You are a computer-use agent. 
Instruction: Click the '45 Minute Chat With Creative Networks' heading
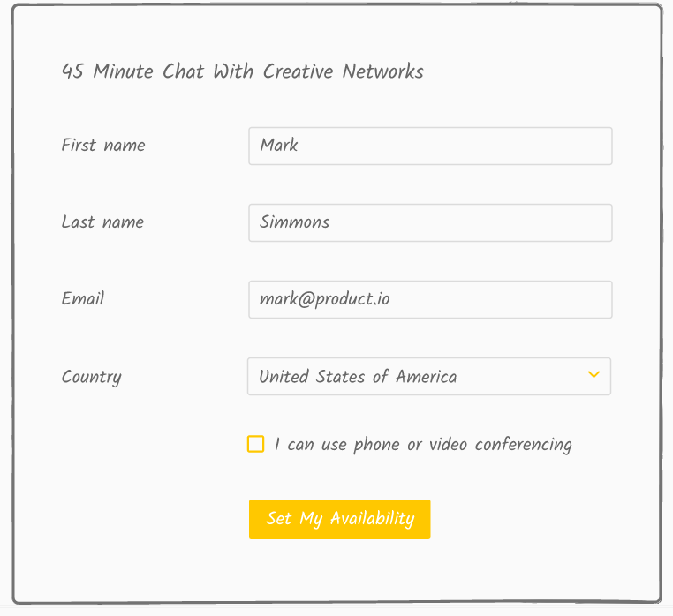tap(243, 72)
